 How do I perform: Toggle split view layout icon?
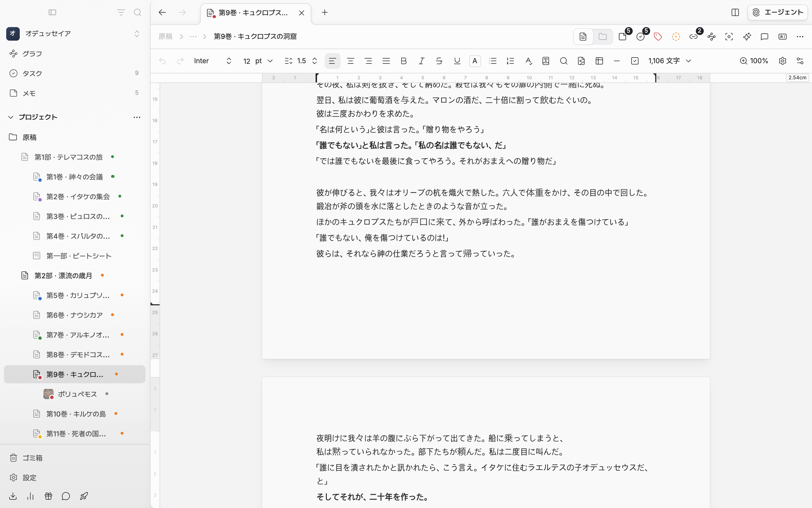point(735,12)
